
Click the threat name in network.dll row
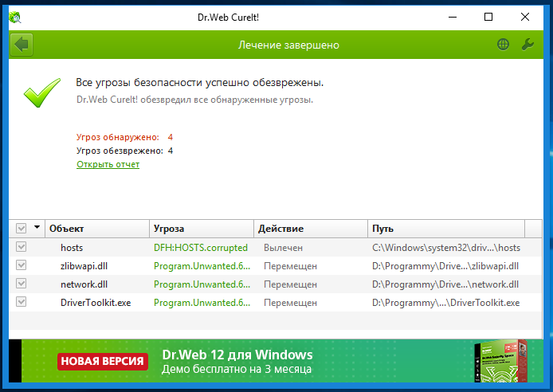point(202,284)
